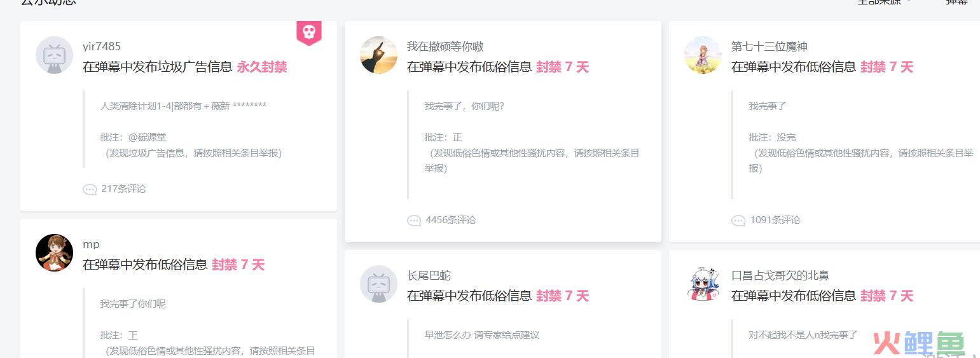Open username link yir7485
This screenshot has height=358, width=980.
coord(102,46)
